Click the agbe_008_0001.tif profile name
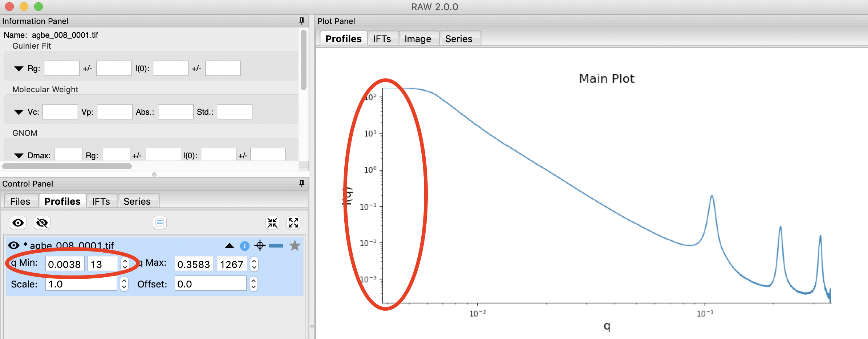This screenshot has width=868, height=339. click(72, 246)
